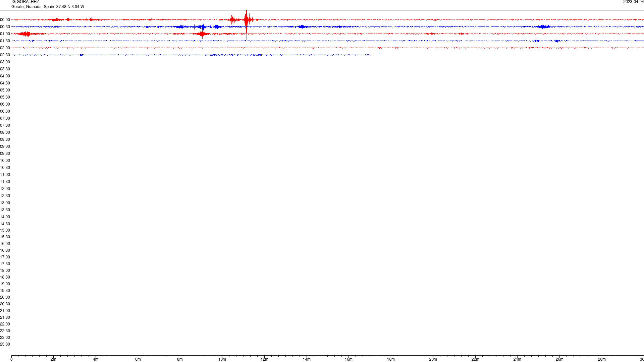Viewport: 644px width, 362px height.
Task: Select the 4m tick label on axis
Action: (x=96, y=359)
